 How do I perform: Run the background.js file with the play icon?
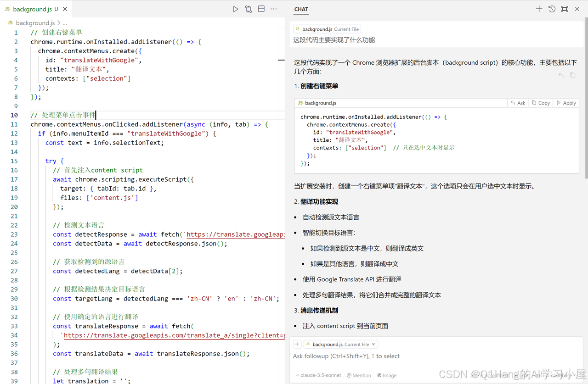click(236, 9)
